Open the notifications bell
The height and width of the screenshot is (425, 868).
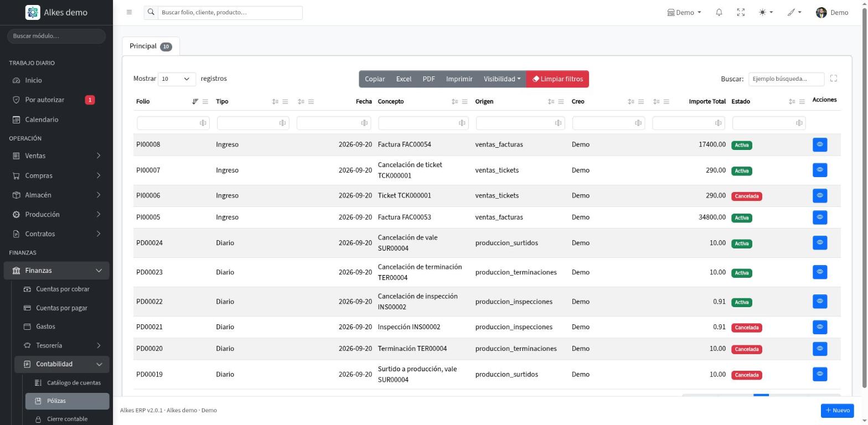tap(719, 12)
